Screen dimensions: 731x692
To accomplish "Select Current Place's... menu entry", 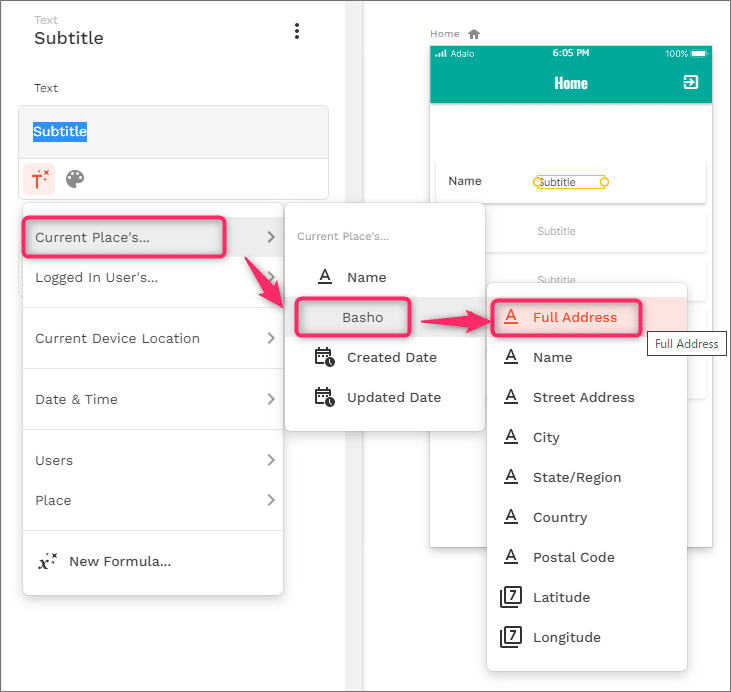I will click(153, 237).
